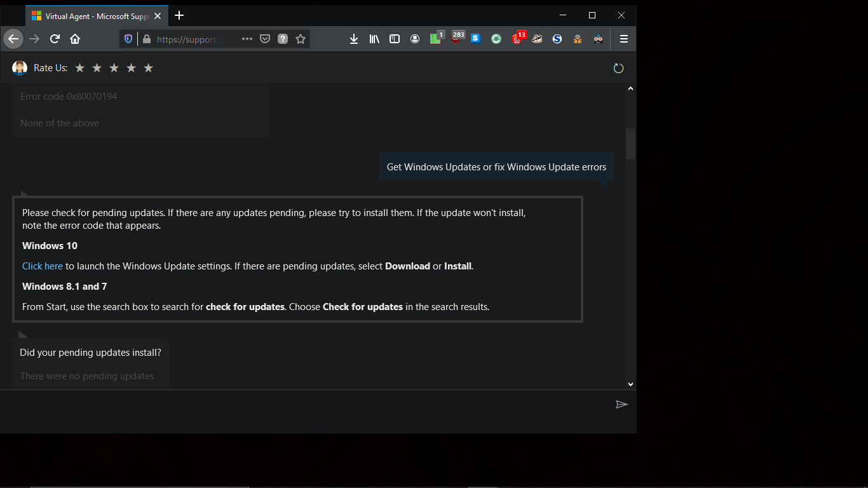Select the Virtual Agent - Microsoft Support tab
This screenshot has width=868, height=488.
point(97,16)
